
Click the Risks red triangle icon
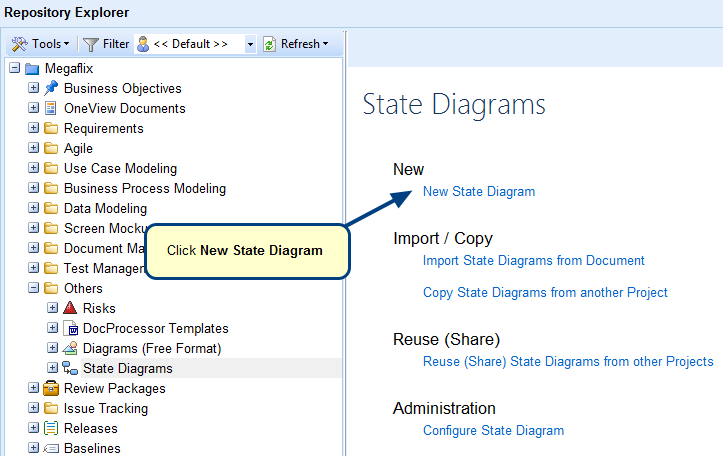(x=70, y=308)
